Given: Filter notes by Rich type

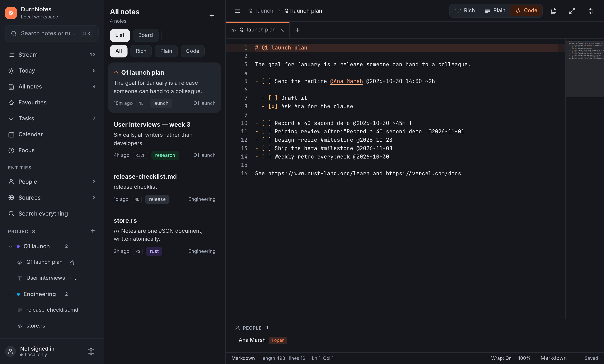Looking at the screenshot, I should pos(141,51).
